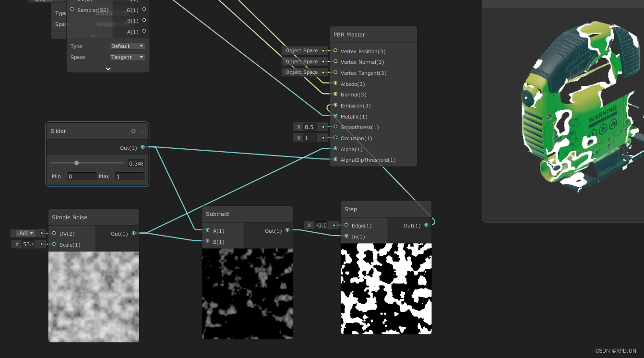This screenshot has height=358, width=644.
Task: Click the Vertex Normal(3) port
Action: click(x=335, y=61)
